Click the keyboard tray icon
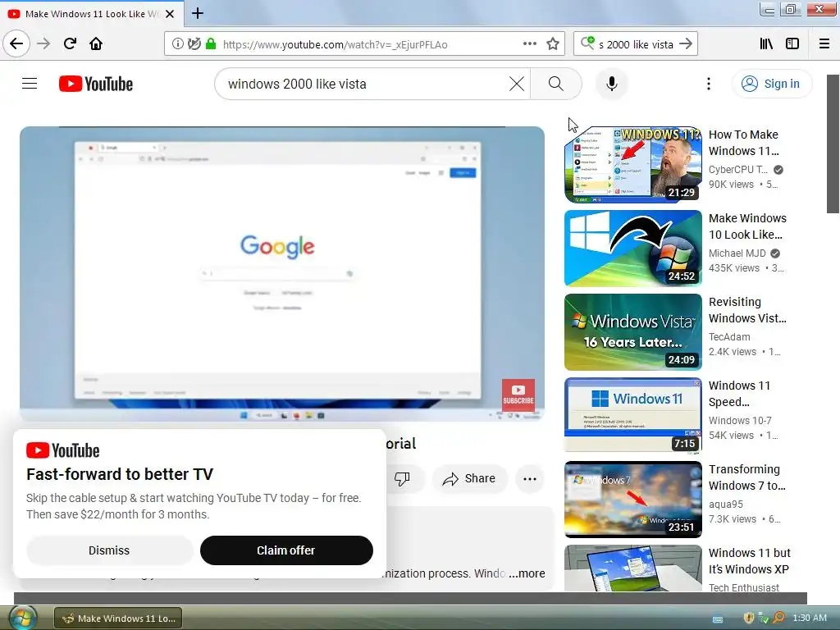 pyautogui.click(x=719, y=619)
